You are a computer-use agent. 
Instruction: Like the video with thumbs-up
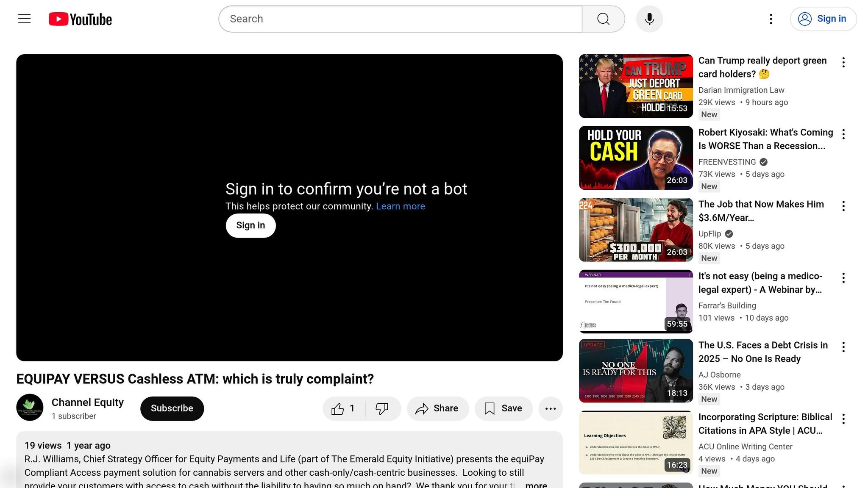pos(344,408)
